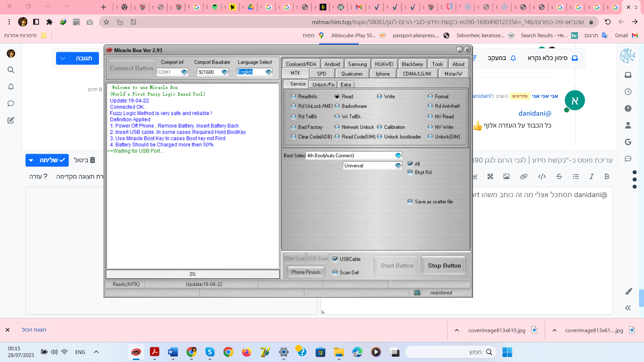
Task: Click the insert image icon
Action: point(506,177)
